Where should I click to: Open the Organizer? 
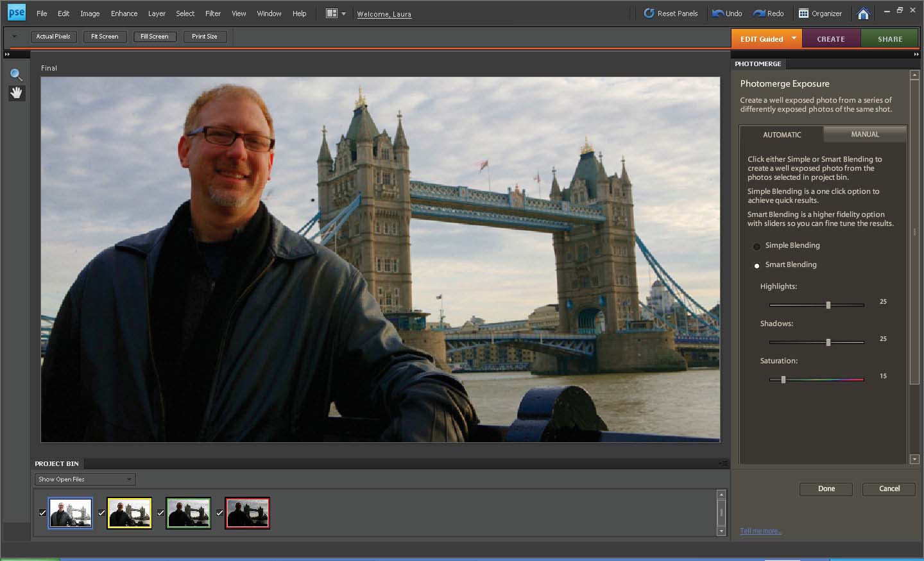(x=820, y=13)
